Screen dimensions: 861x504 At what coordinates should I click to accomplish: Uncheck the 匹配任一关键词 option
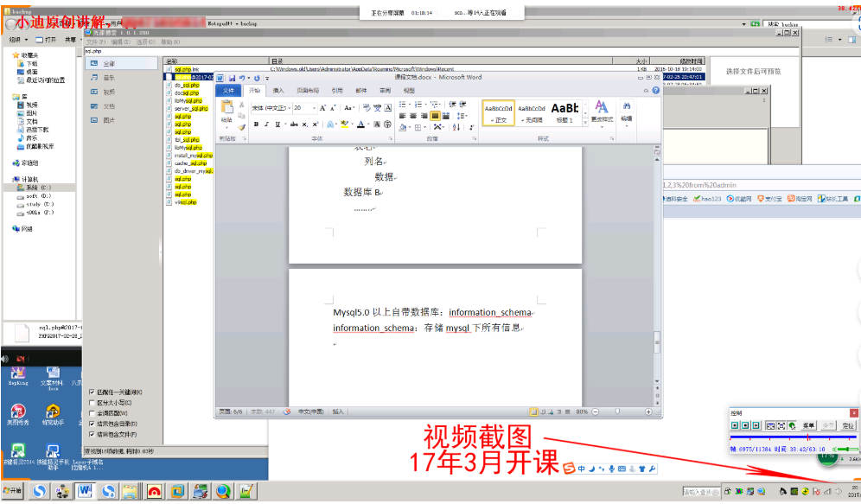[91, 392]
